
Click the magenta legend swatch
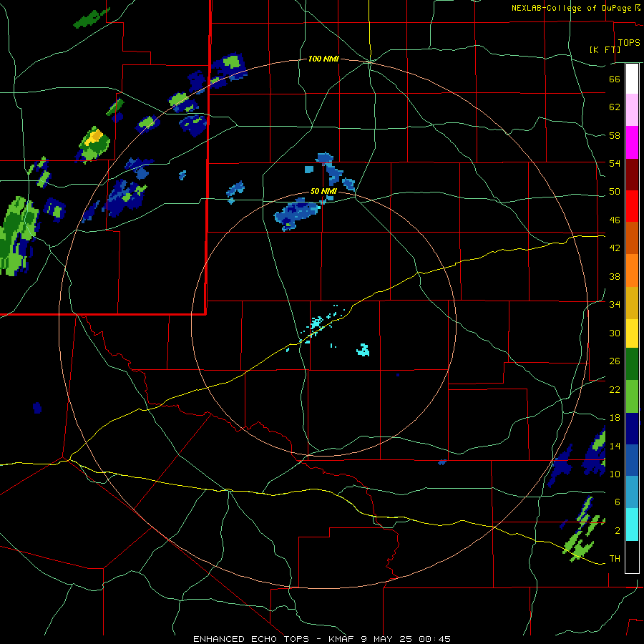pos(632,142)
